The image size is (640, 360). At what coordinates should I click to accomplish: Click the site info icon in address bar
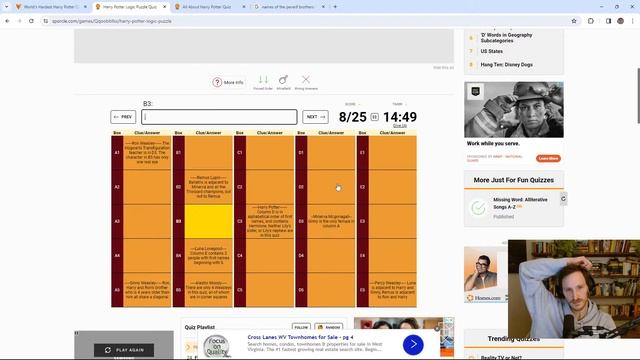(45, 21)
